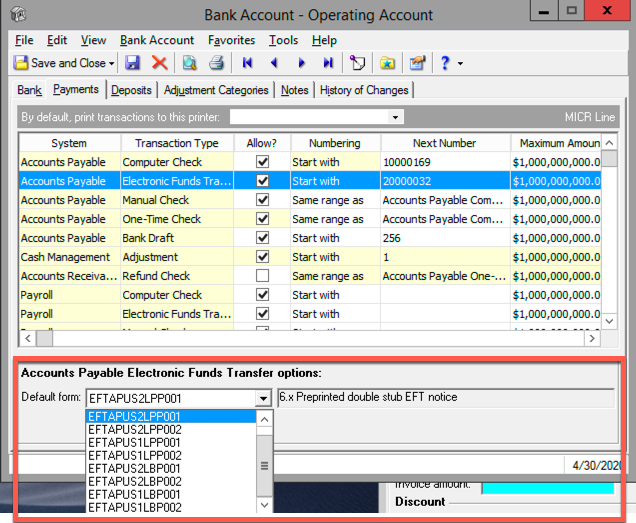
Task: Click the customize form properties icon
Action: (x=417, y=63)
